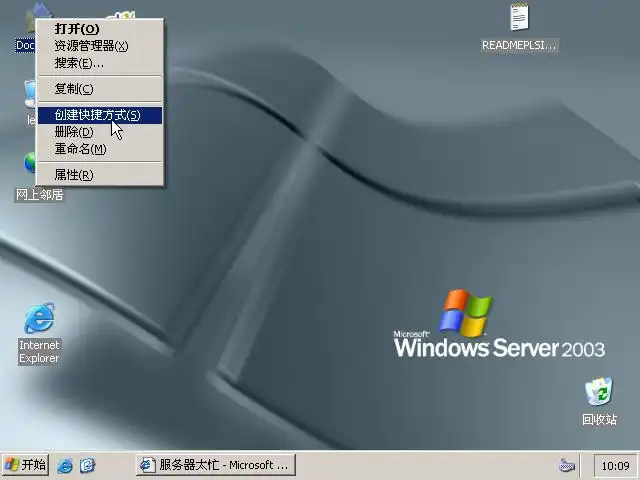Screen dimensions: 640x480
Task: Choose 复制(C) from the context menu
Action: coord(100,89)
